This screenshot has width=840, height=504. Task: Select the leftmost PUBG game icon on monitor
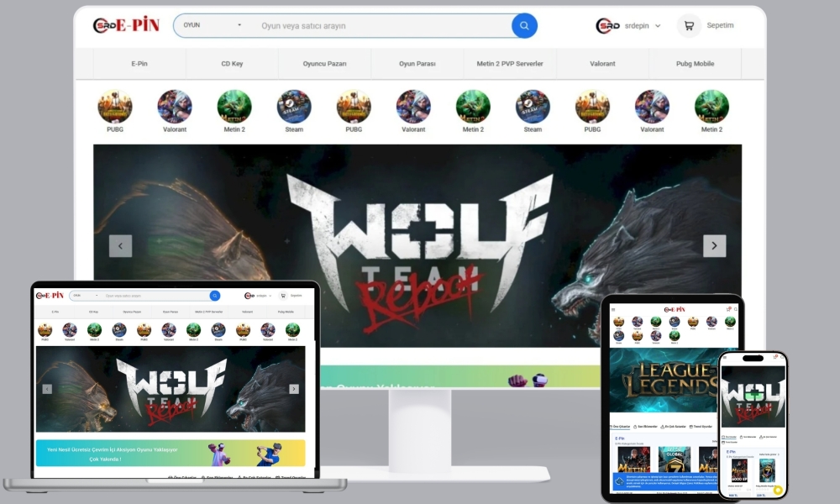click(x=114, y=107)
